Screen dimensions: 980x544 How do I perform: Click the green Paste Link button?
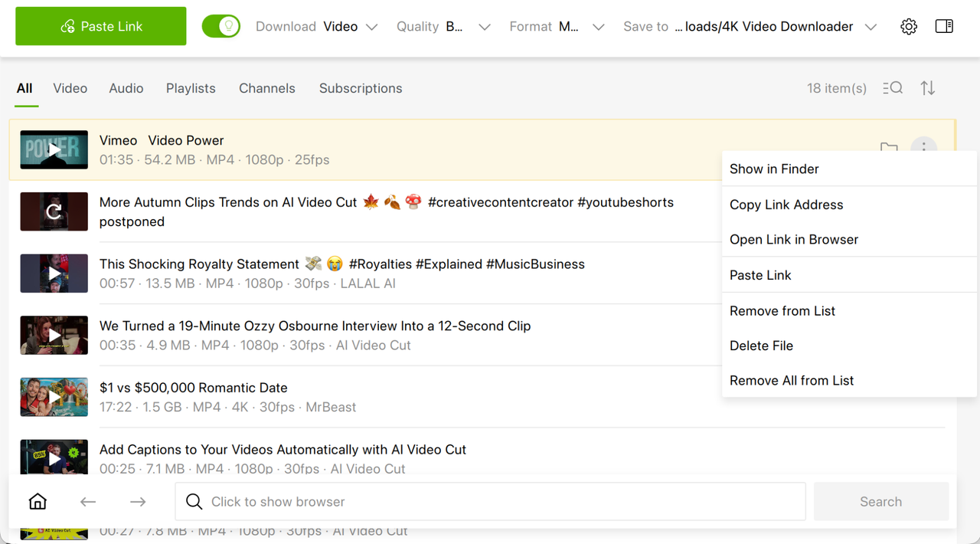(101, 26)
